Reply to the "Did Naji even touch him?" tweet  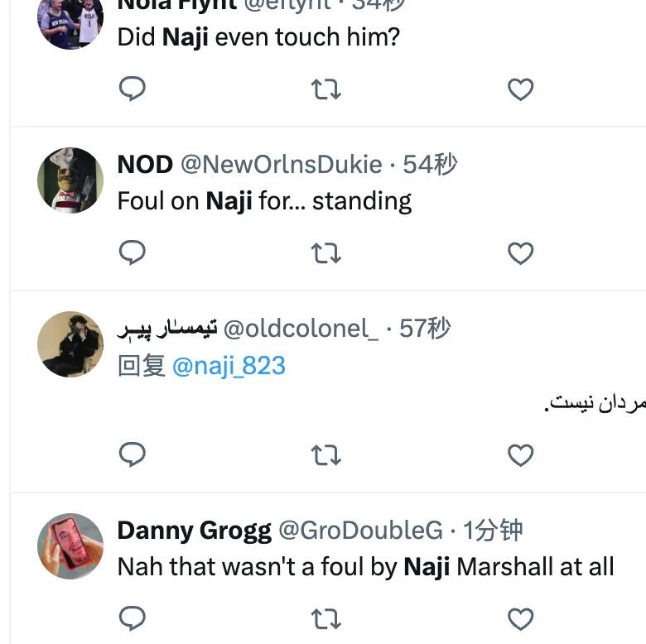pyautogui.click(x=133, y=89)
